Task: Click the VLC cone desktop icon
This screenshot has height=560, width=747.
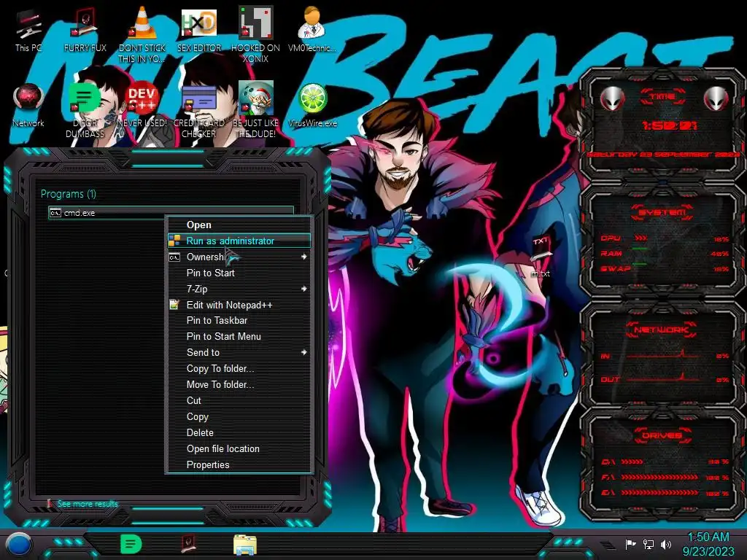Action: tap(142, 34)
